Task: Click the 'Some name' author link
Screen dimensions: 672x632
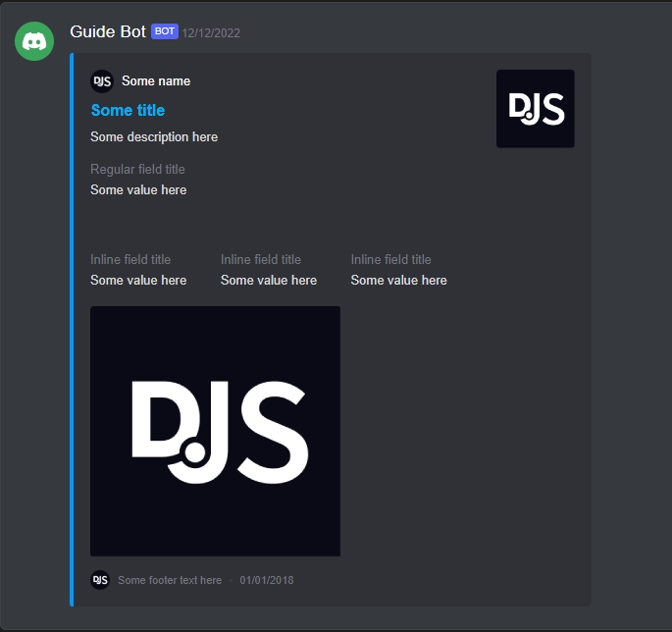Action: coord(156,81)
